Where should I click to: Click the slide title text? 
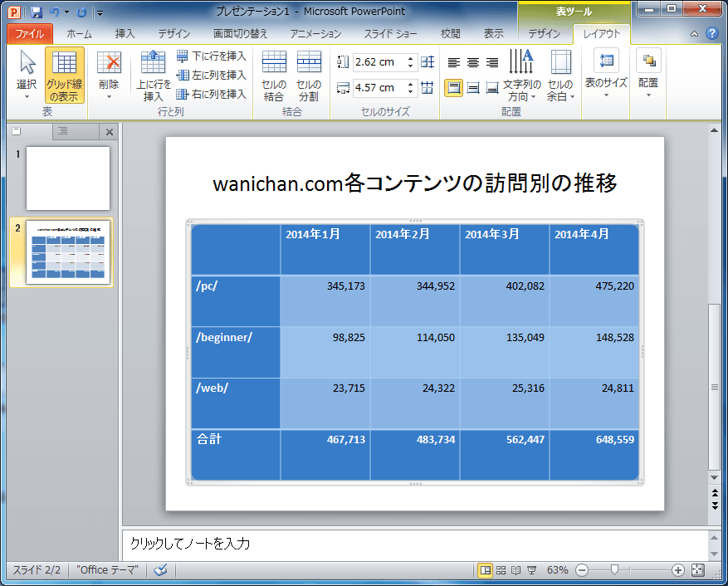point(414,183)
